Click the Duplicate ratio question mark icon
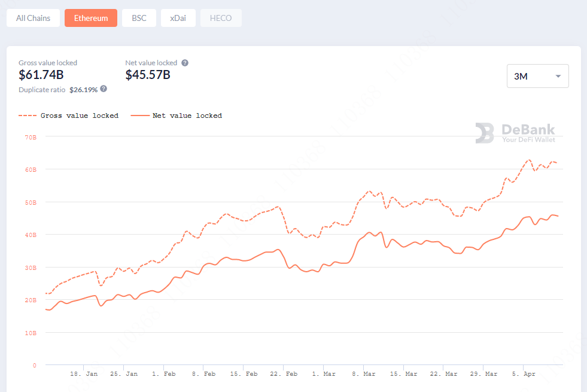The height and width of the screenshot is (392, 587). click(x=104, y=89)
